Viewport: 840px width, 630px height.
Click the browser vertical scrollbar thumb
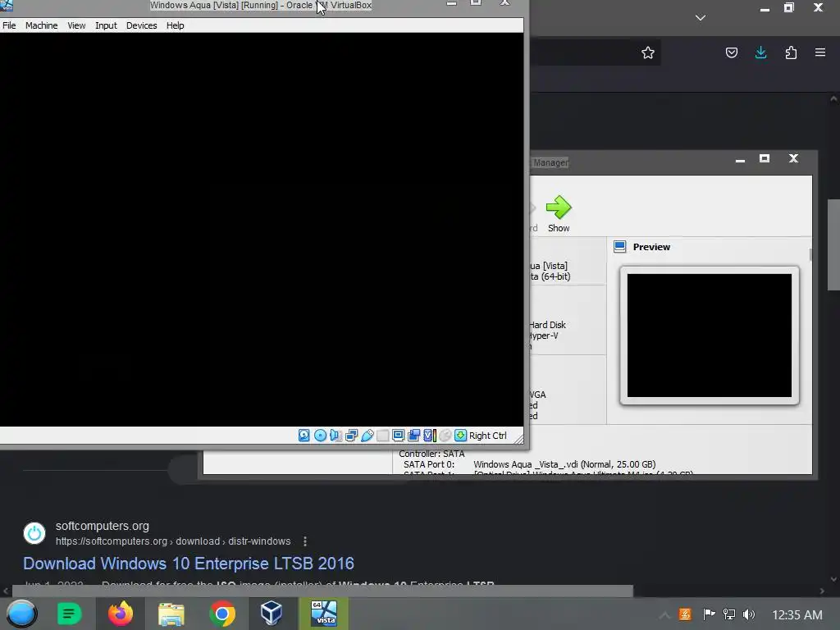[x=833, y=244]
